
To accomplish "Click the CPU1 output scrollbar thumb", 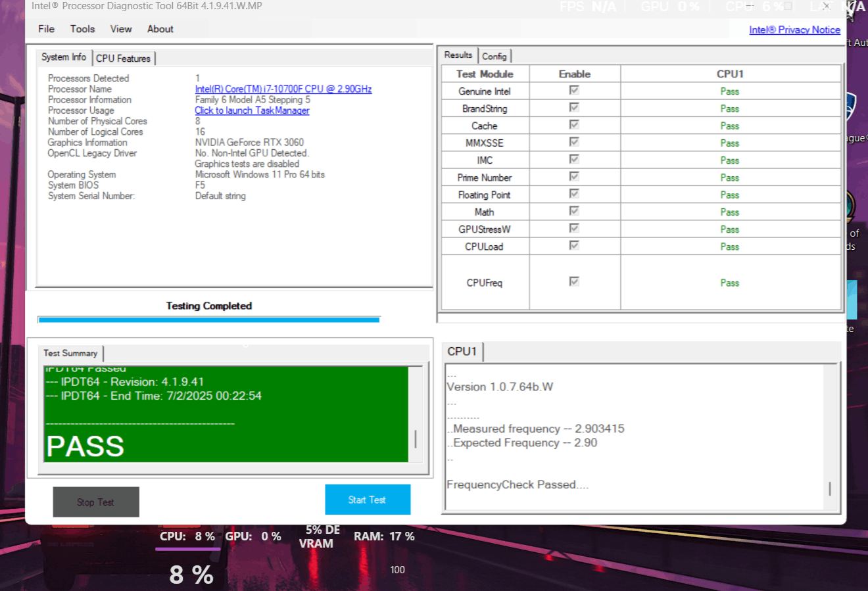I will pos(830,488).
